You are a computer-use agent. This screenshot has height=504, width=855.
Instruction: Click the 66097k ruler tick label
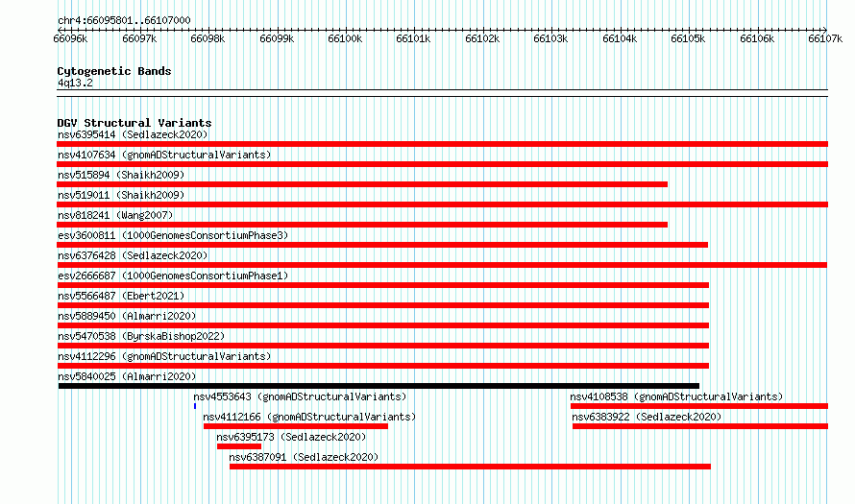point(139,38)
